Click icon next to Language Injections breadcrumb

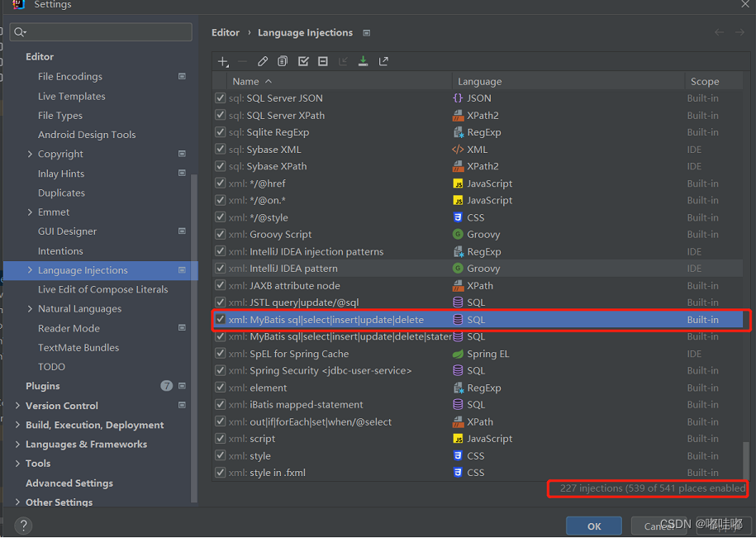366,33
